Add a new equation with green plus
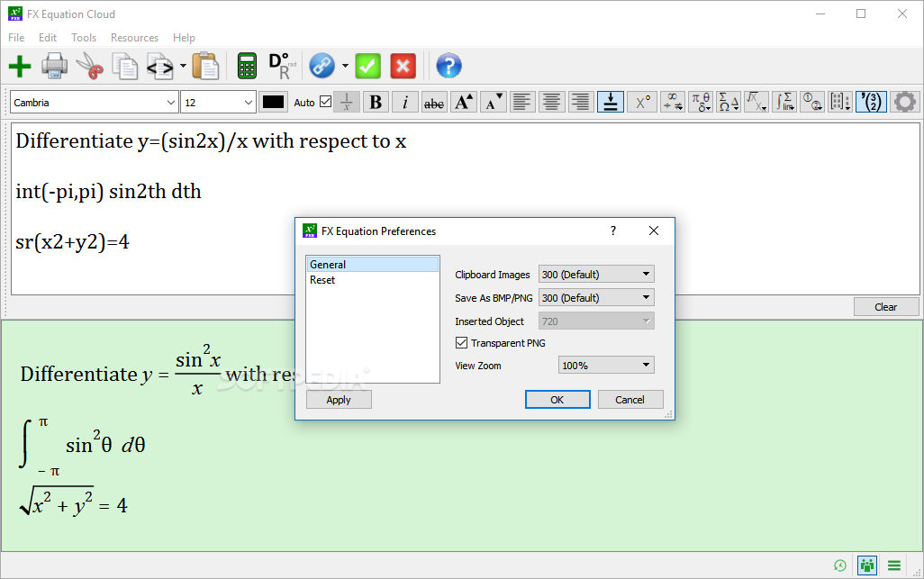Viewport: 924px width, 579px height. point(20,66)
